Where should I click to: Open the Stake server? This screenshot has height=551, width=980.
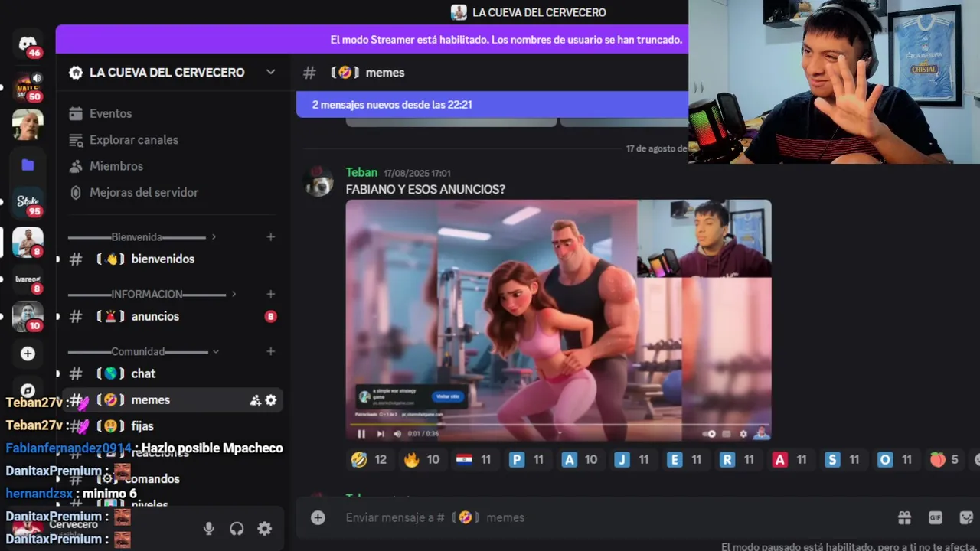pos(28,201)
